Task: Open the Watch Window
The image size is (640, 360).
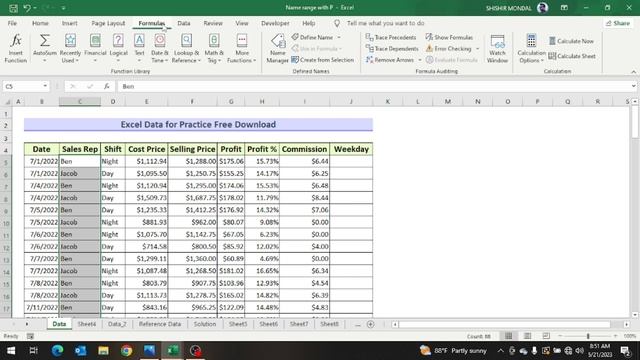Action: click(x=497, y=48)
